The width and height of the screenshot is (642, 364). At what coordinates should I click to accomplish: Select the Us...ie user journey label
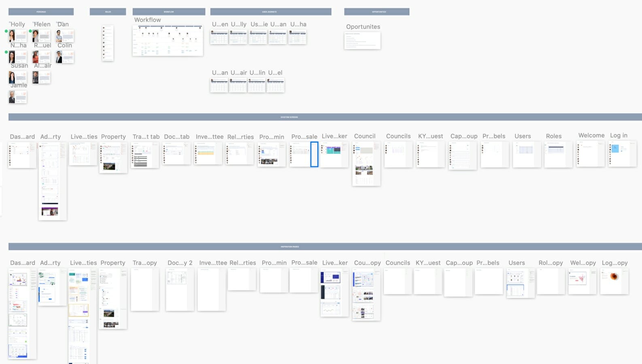[x=259, y=24]
